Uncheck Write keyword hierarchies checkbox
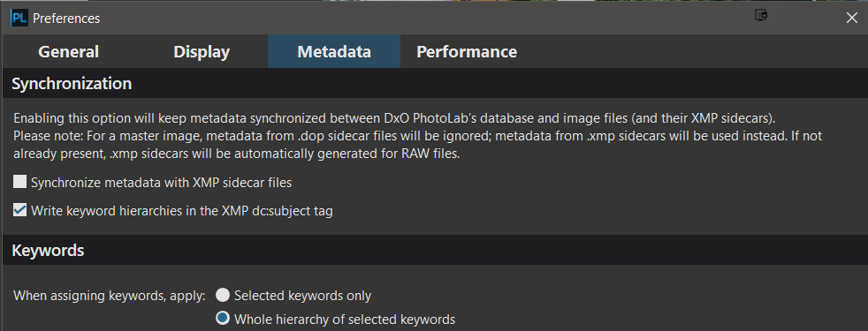This screenshot has height=331, width=868. click(20, 210)
